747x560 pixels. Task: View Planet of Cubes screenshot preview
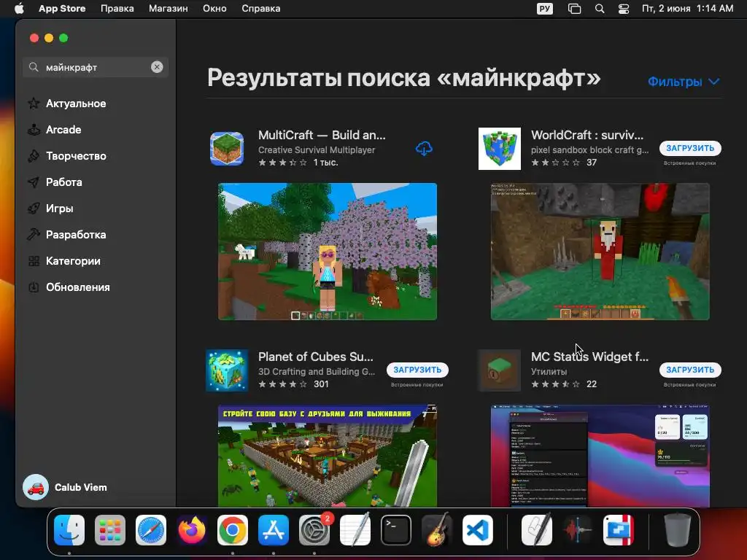(328, 456)
